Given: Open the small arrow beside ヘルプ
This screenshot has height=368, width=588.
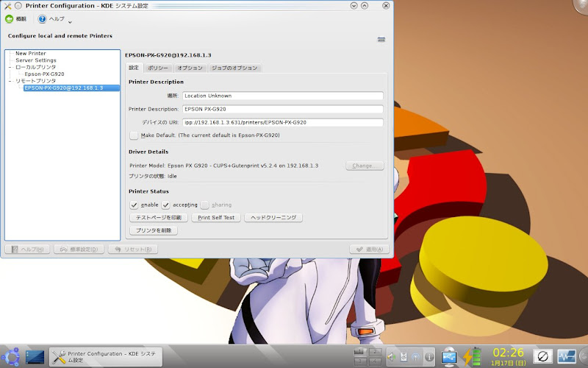Looking at the screenshot, I should (70, 22).
